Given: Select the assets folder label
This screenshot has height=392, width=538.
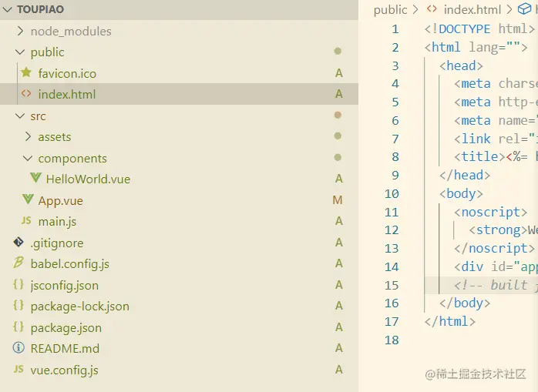Looking at the screenshot, I should pos(55,137).
